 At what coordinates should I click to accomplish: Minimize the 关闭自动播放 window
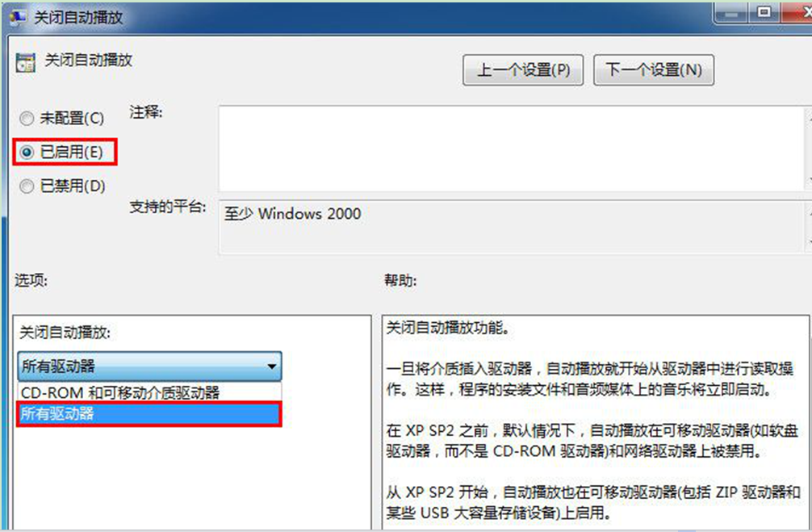point(730,14)
